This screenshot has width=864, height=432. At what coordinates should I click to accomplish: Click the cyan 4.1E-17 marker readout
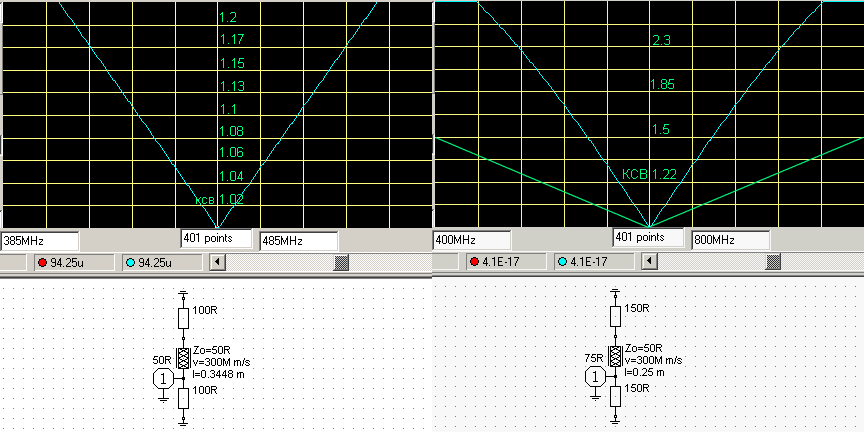[x=593, y=262]
